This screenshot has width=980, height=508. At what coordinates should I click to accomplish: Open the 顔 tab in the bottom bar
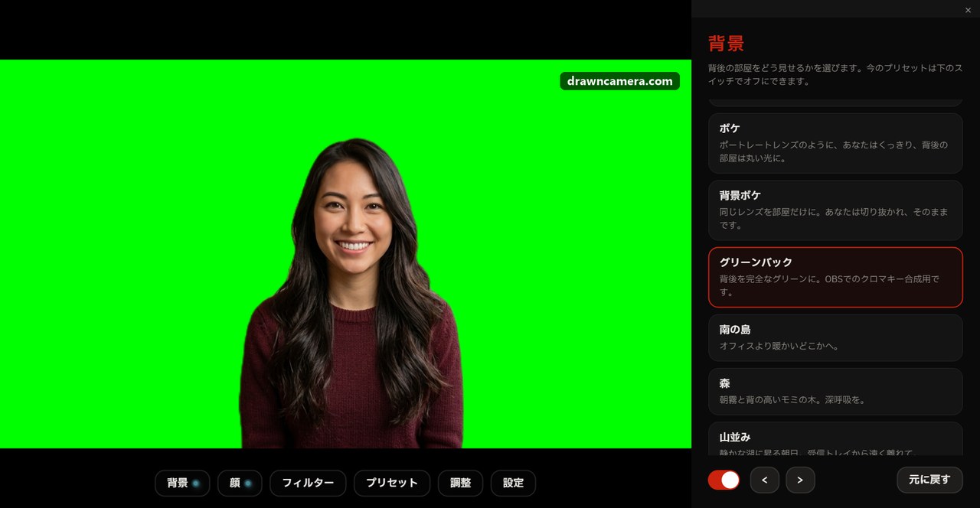(x=240, y=483)
